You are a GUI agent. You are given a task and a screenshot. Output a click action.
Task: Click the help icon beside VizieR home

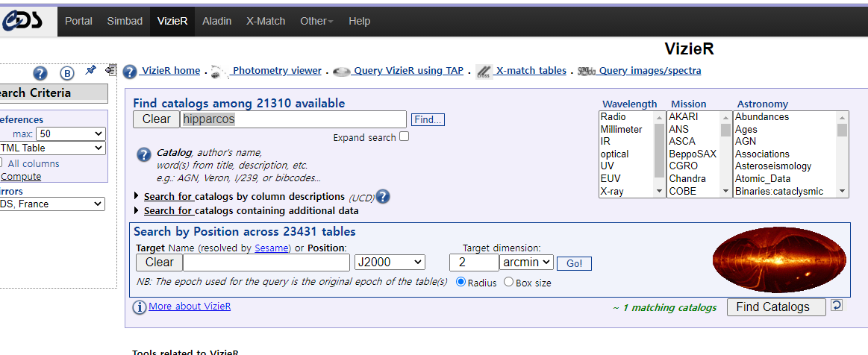(130, 72)
